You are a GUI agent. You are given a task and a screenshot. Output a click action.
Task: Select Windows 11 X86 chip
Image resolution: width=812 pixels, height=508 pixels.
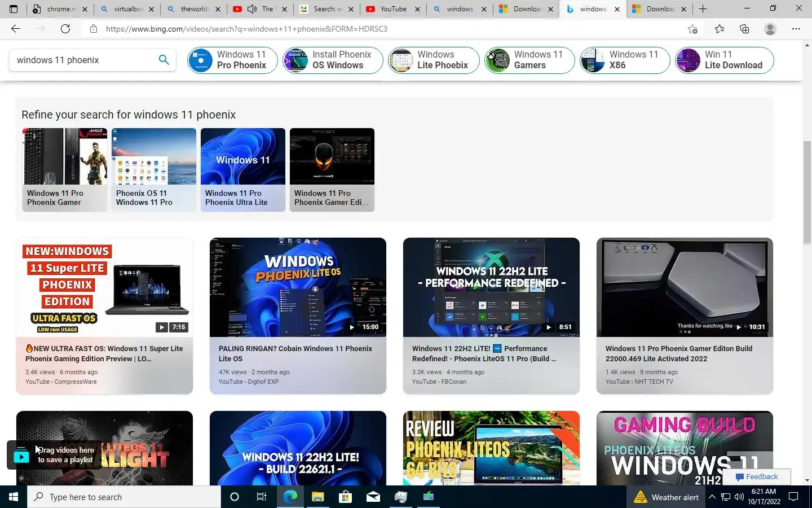click(625, 60)
